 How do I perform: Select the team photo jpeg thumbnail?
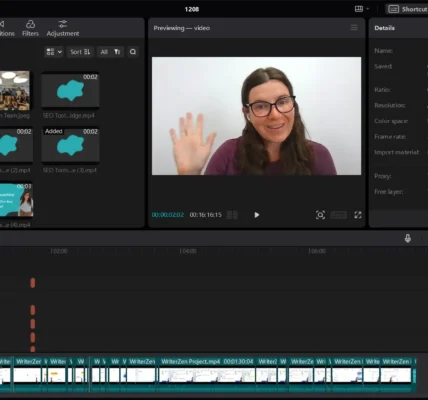[15, 90]
